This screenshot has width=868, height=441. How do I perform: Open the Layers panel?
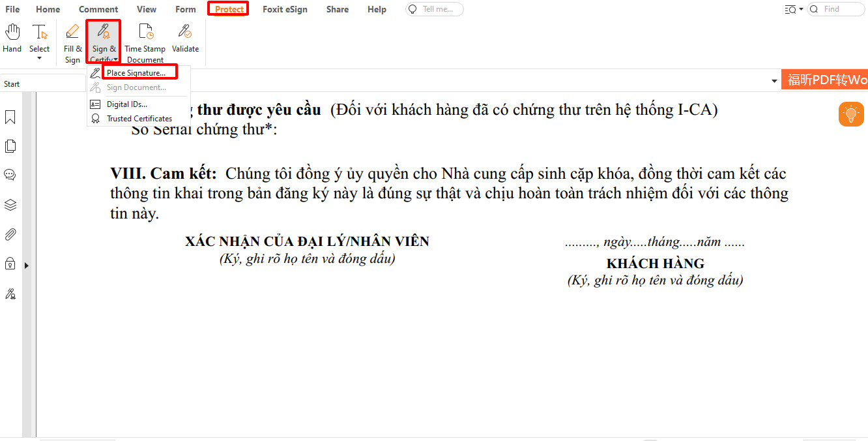pyautogui.click(x=10, y=204)
